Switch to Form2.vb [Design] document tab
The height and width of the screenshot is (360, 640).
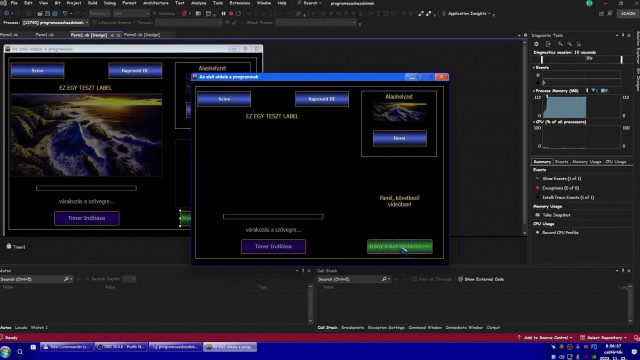point(142,35)
